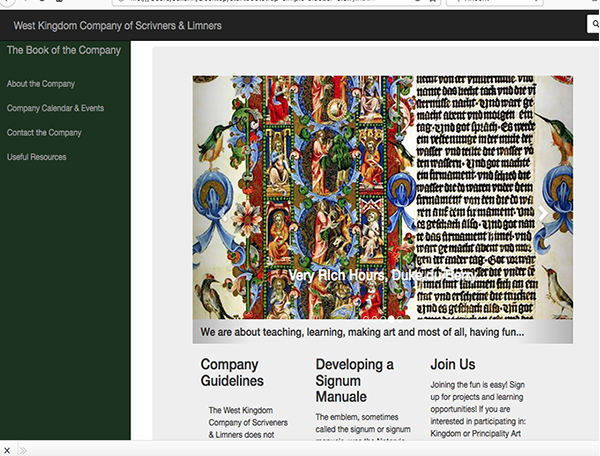Select first carousel indicator dot
The height and width of the screenshot is (456, 600).
366,319
